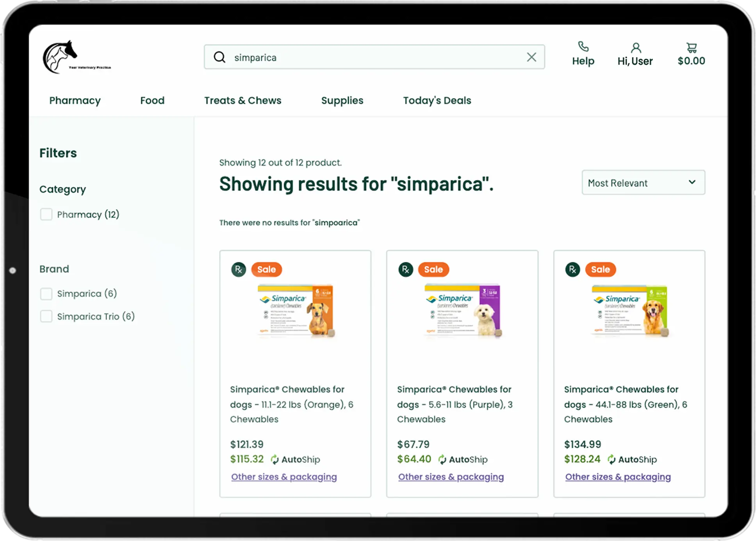Click Rx badge on Orange Simparica card
The width and height of the screenshot is (756, 541).
point(239,269)
